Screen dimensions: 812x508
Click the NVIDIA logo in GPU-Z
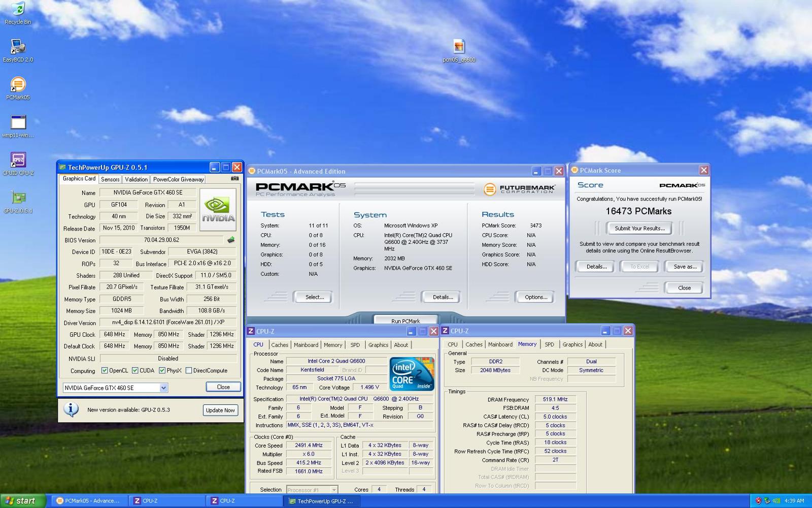[x=218, y=209]
